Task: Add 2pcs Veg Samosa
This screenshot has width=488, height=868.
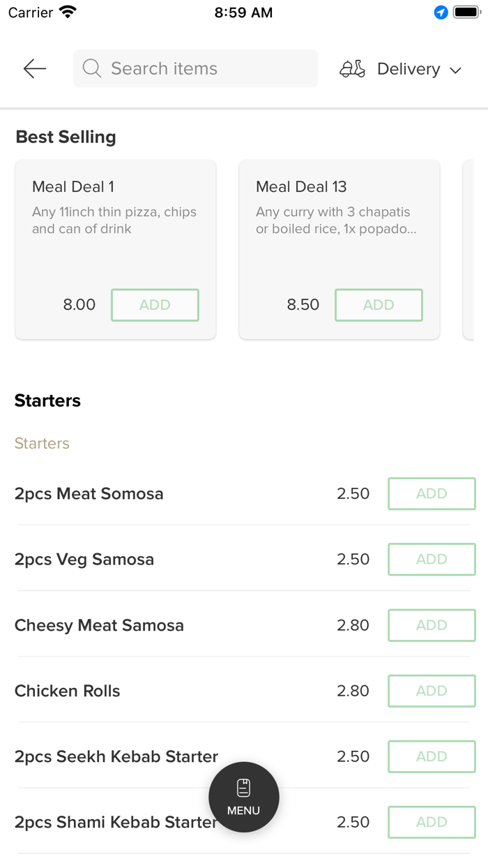Action: [x=432, y=559]
